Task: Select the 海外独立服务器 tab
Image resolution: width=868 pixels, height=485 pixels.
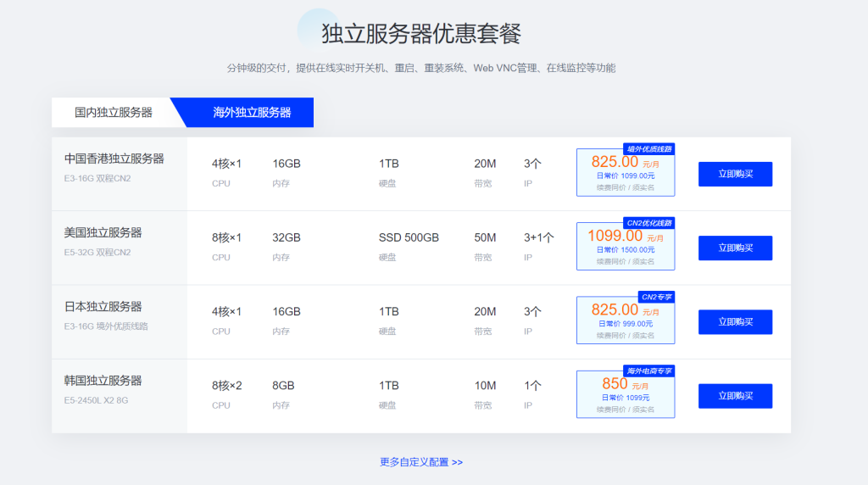Action: point(252,112)
